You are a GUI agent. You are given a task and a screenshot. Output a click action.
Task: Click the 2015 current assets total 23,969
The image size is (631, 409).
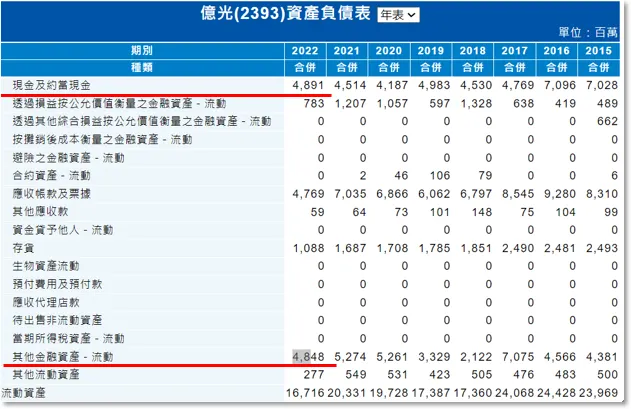tap(599, 392)
